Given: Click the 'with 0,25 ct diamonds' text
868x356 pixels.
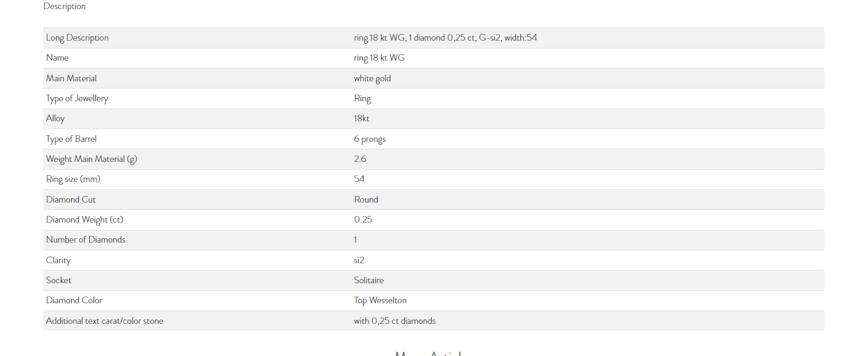Looking at the screenshot, I should point(395,321).
